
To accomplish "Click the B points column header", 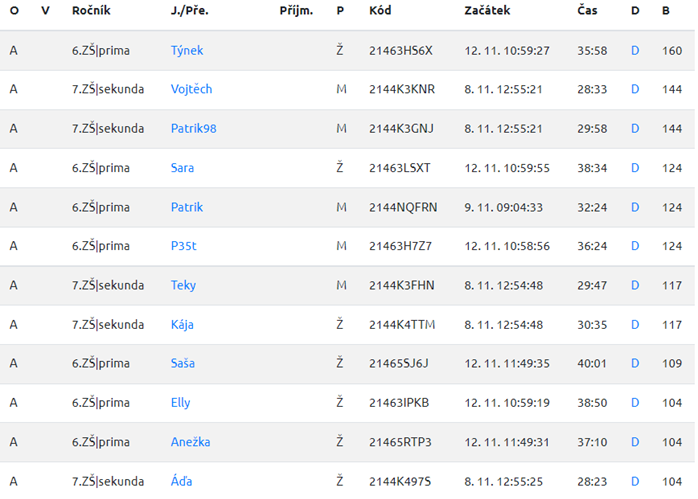I will tap(666, 11).
